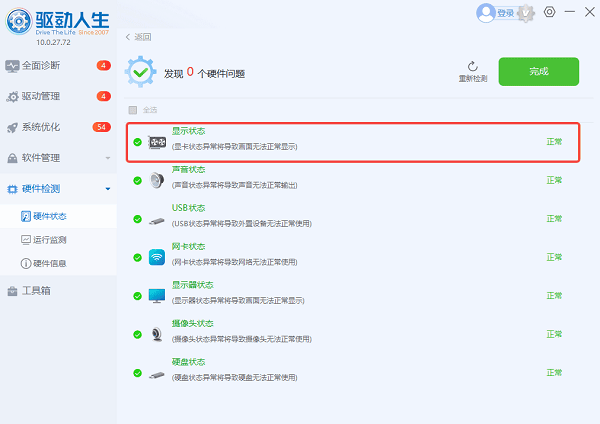Open settings hexagon icon in title bar
Screen dimensions: 600x424
550,12
